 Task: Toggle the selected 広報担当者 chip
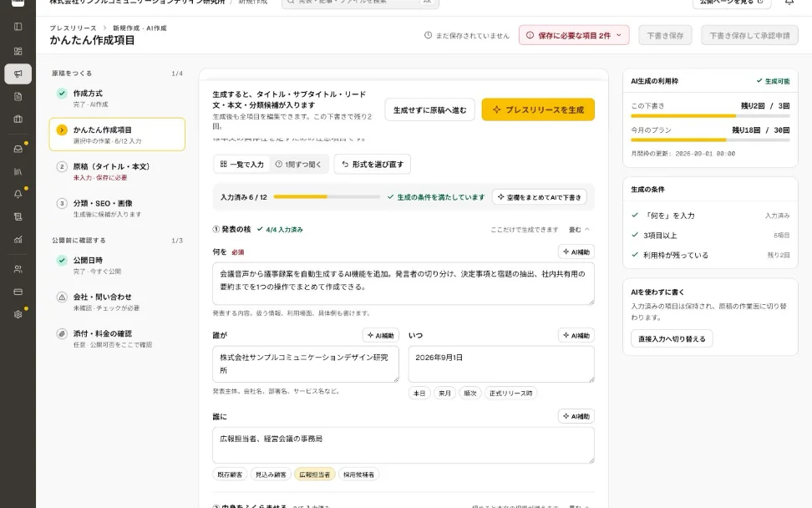pyautogui.click(x=315, y=475)
